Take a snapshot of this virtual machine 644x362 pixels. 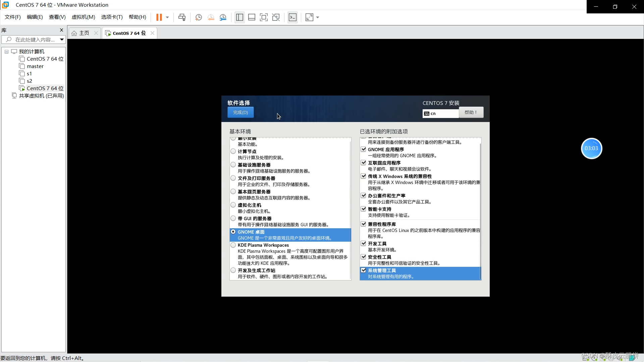click(x=198, y=17)
